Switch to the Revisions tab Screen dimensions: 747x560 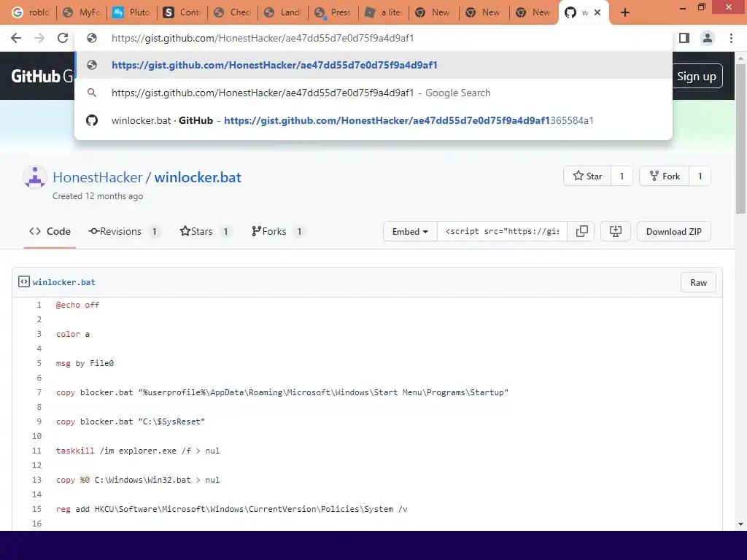click(x=123, y=231)
